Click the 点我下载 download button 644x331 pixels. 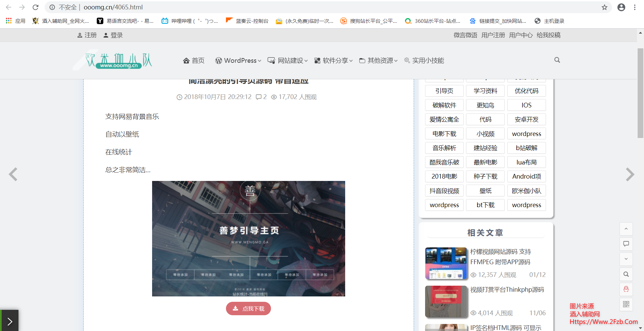click(248, 309)
